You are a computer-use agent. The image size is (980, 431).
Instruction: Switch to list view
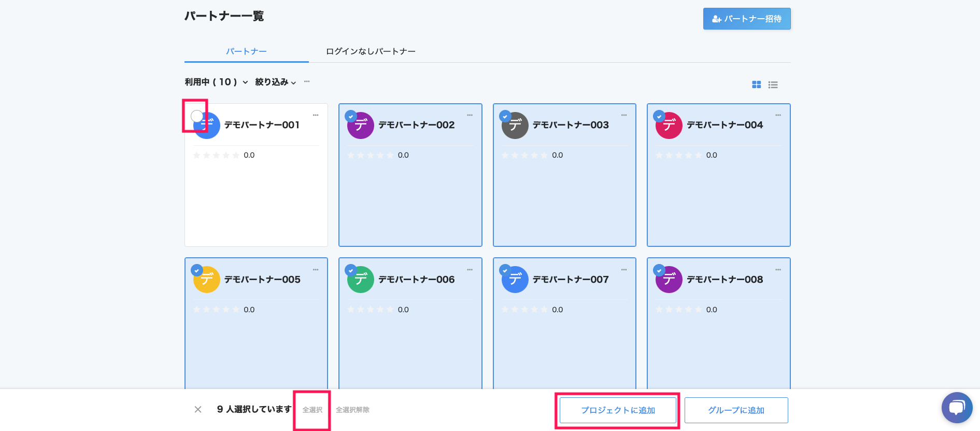[x=773, y=85]
